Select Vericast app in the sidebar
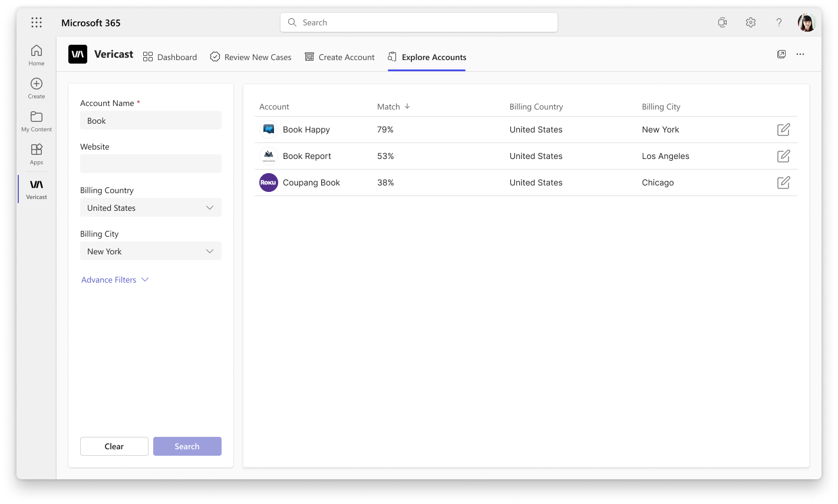This screenshot has width=838, height=504. pyautogui.click(x=37, y=189)
